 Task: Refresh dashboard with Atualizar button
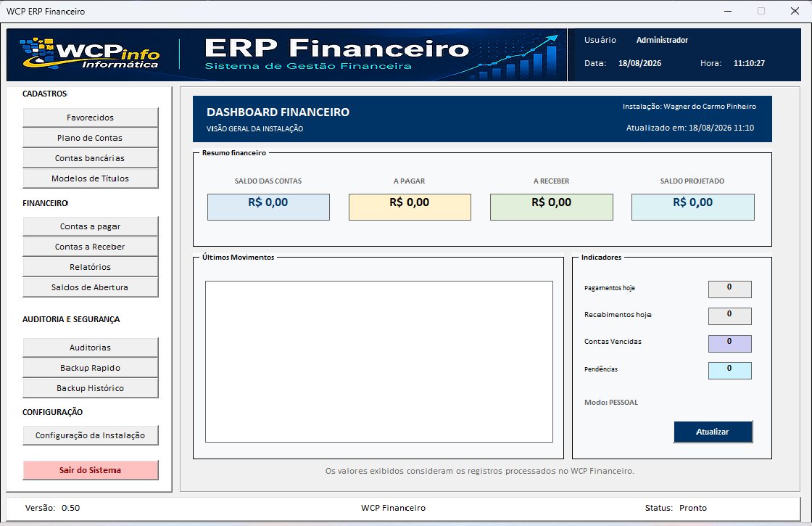[x=713, y=432]
